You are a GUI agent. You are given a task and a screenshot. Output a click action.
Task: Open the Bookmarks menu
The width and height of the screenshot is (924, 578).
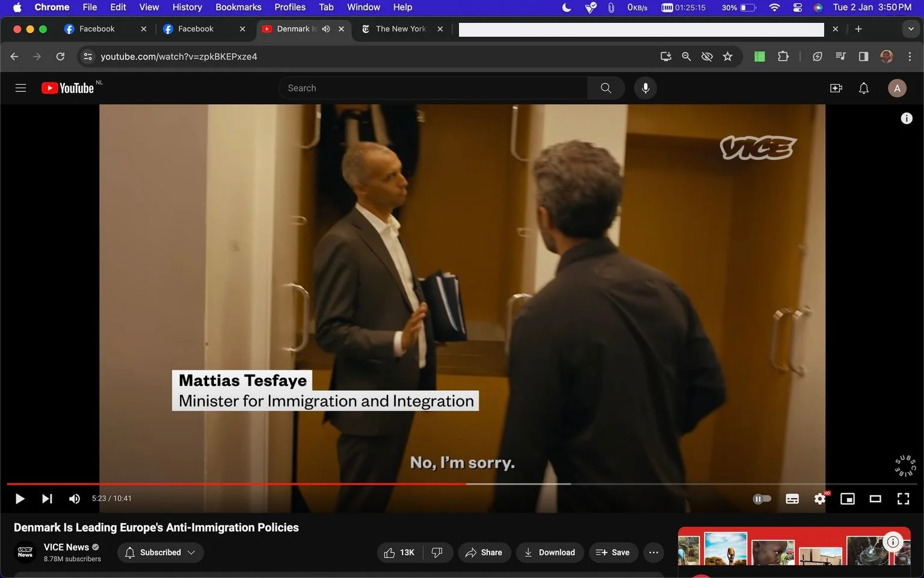238,7
